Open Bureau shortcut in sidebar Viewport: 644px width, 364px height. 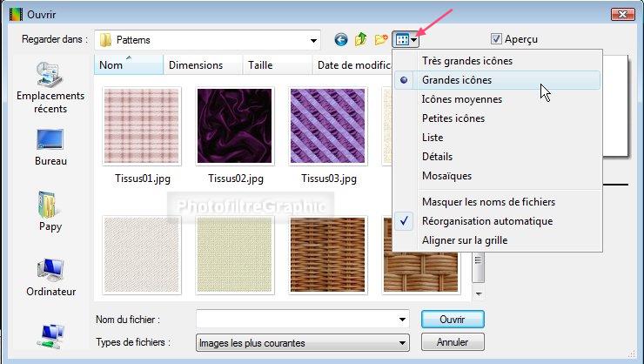point(50,147)
